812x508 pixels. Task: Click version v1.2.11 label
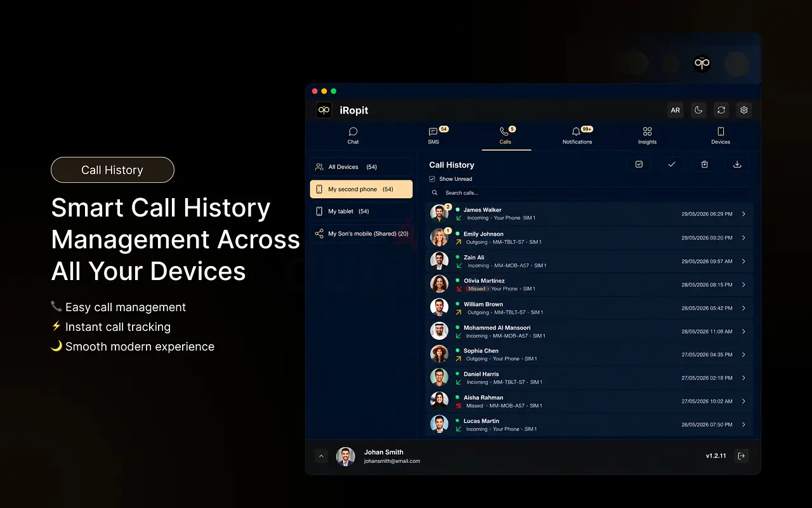716,456
